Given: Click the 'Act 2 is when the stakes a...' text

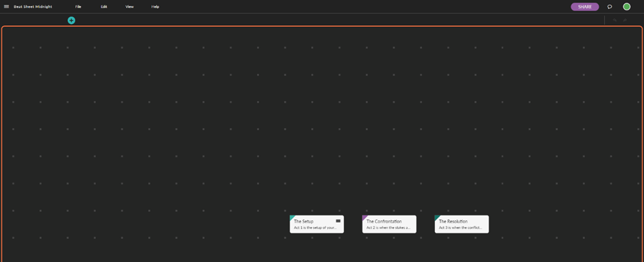Looking at the screenshot, I should 388,228.
